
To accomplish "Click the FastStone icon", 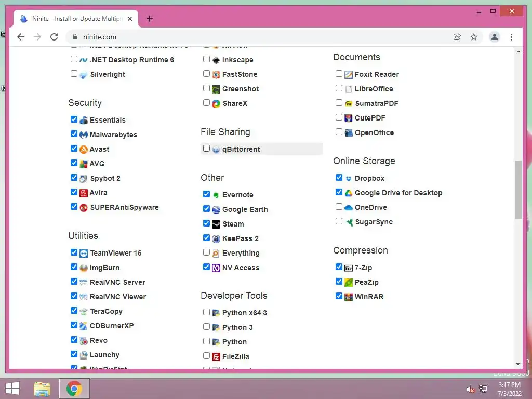I will click(216, 75).
